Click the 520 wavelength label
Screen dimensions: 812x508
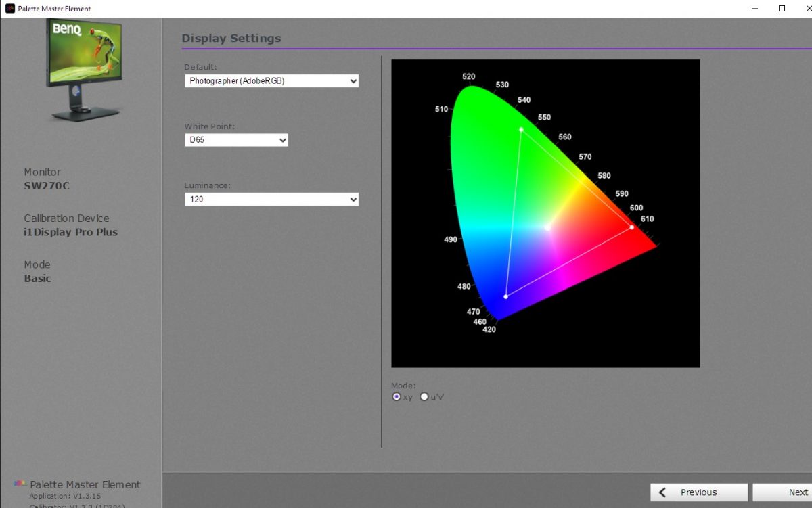[x=469, y=76]
